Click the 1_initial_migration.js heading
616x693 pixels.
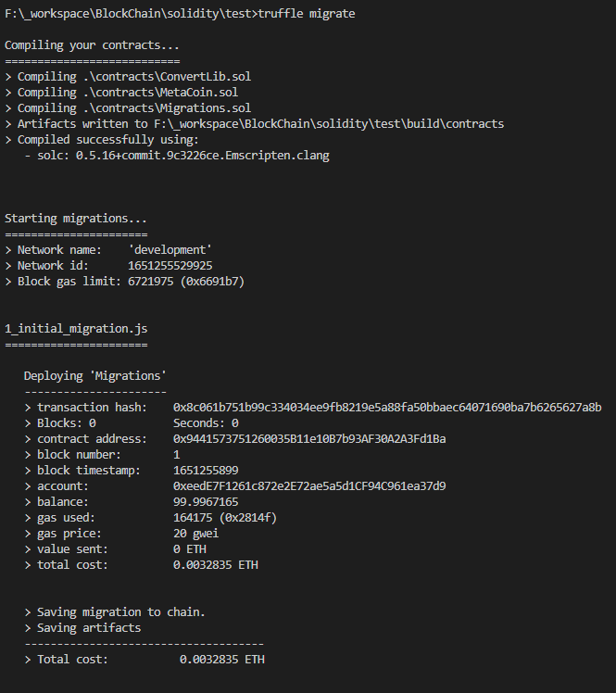click(76, 329)
